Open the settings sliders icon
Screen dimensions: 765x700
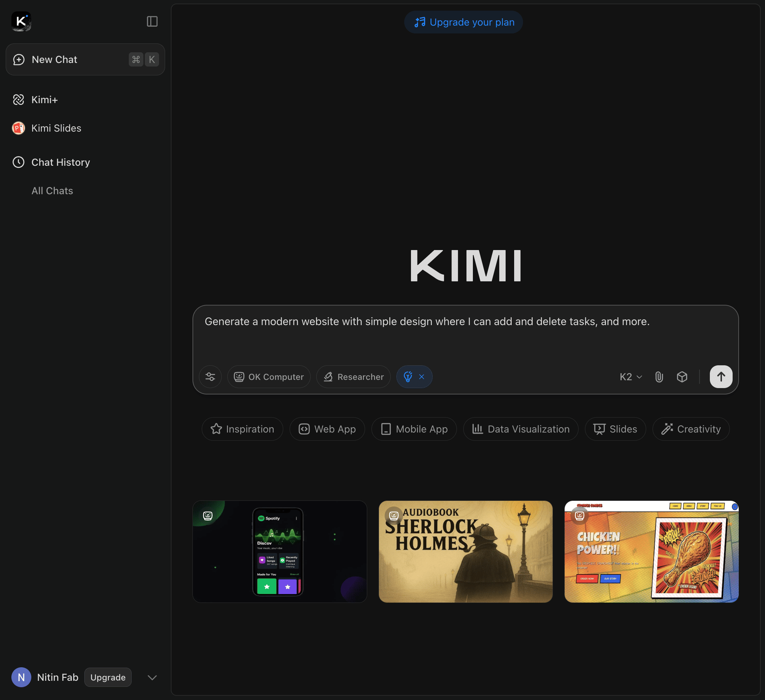tap(210, 377)
